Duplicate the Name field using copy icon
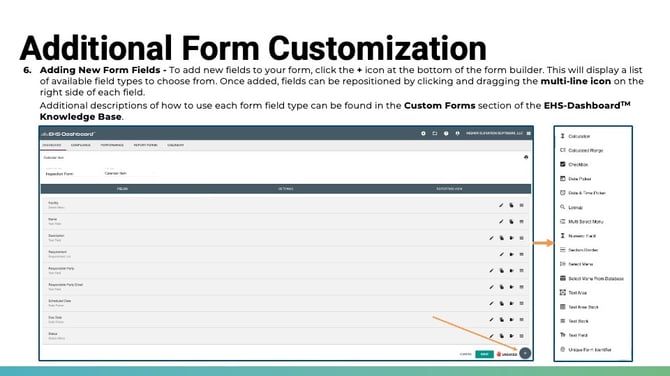Screen dimensions: 670x376 (x=511, y=222)
